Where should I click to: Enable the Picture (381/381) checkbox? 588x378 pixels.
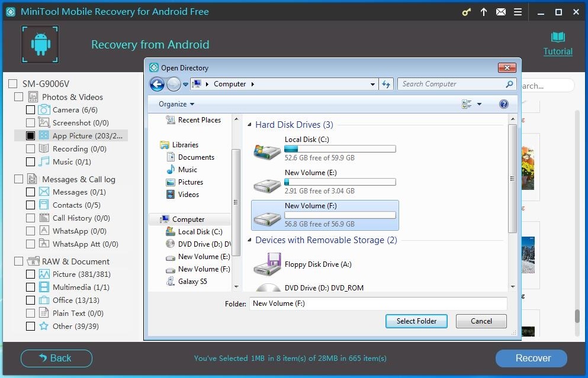pyautogui.click(x=30, y=274)
